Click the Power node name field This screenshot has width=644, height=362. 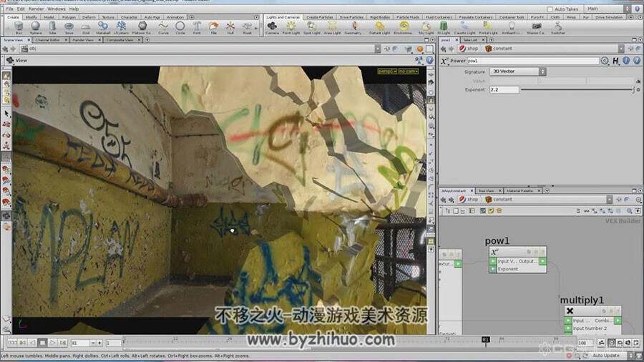coord(532,61)
